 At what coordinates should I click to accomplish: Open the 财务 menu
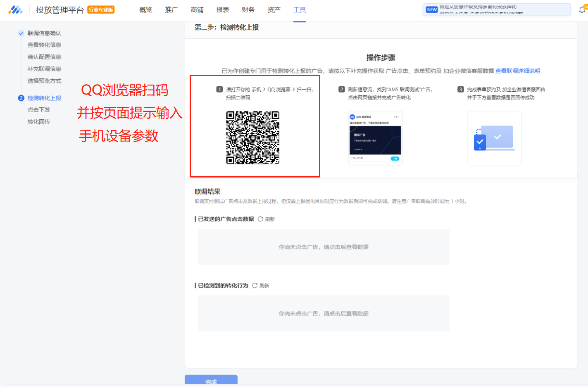(x=248, y=10)
